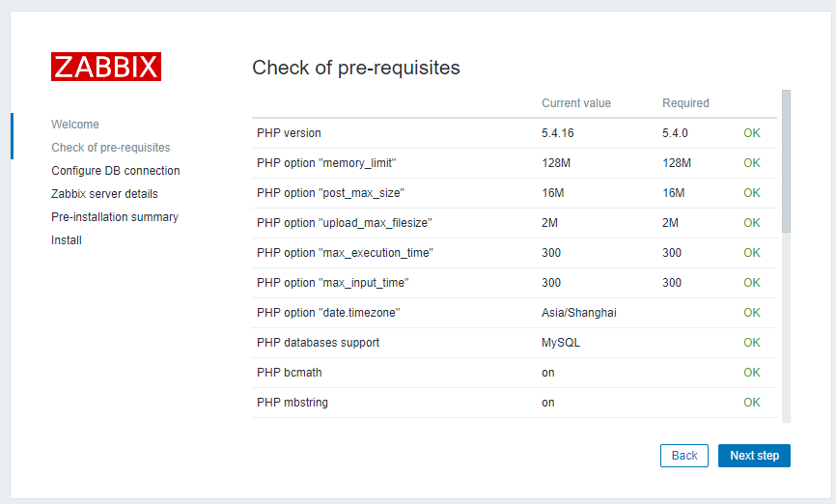The height and width of the screenshot is (504, 836).
Task: Click the OK status beside PHP version
Action: (x=752, y=133)
